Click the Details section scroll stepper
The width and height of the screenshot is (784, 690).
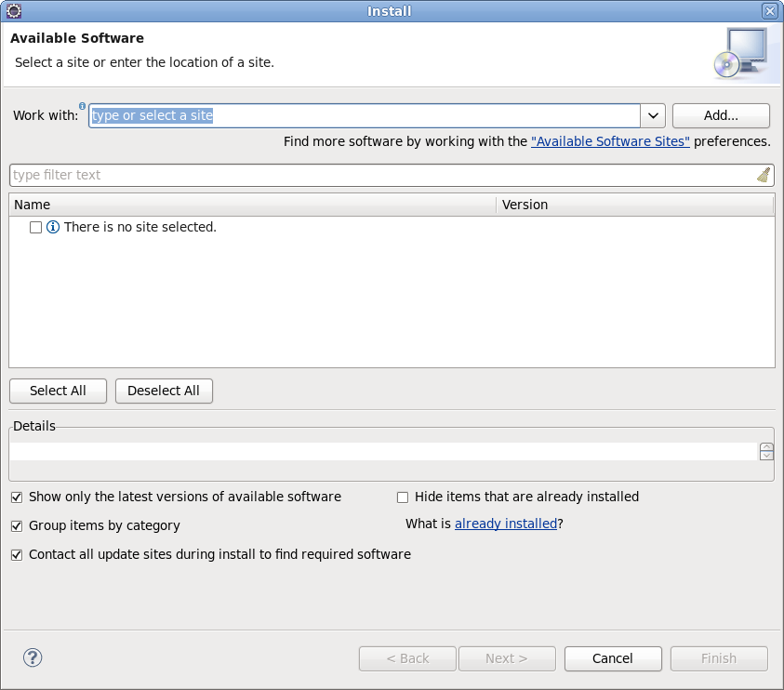click(766, 451)
